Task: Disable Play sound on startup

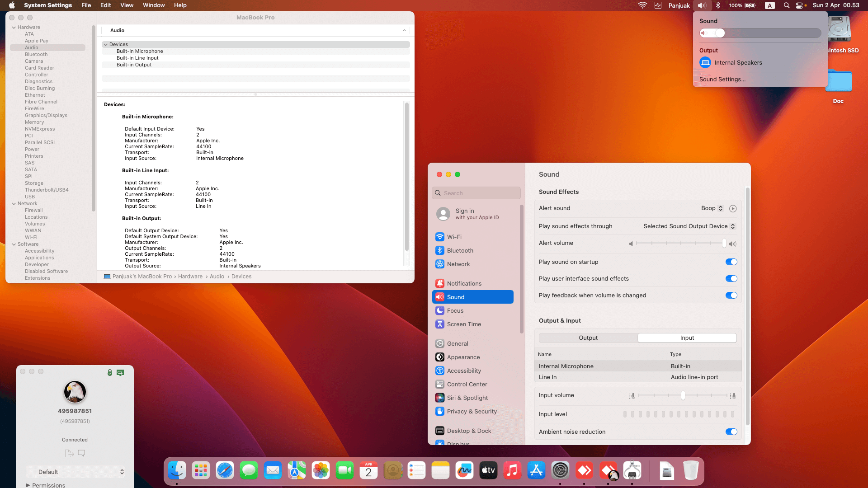Action: [x=731, y=262]
